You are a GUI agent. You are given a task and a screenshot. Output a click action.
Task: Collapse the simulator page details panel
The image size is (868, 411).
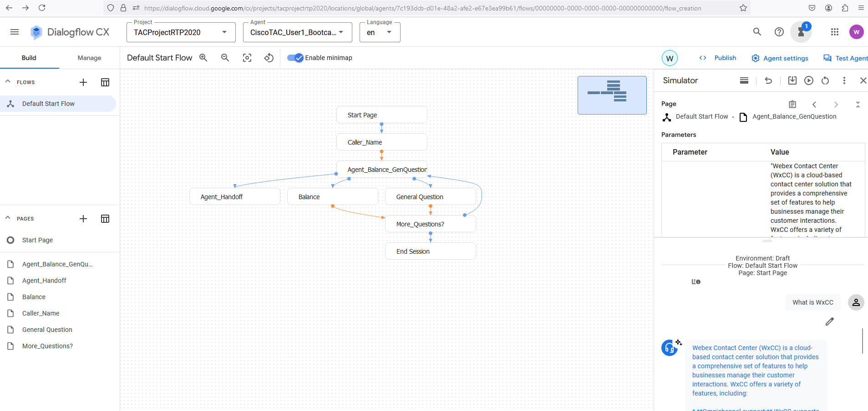pyautogui.click(x=858, y=105)
